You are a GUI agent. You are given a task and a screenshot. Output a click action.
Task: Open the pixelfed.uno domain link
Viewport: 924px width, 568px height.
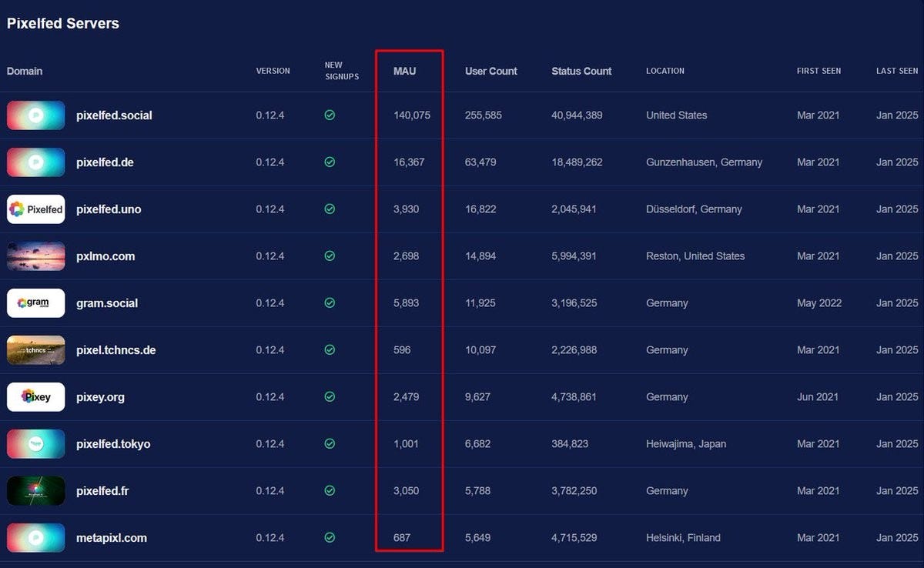click(x=109, y=209)
